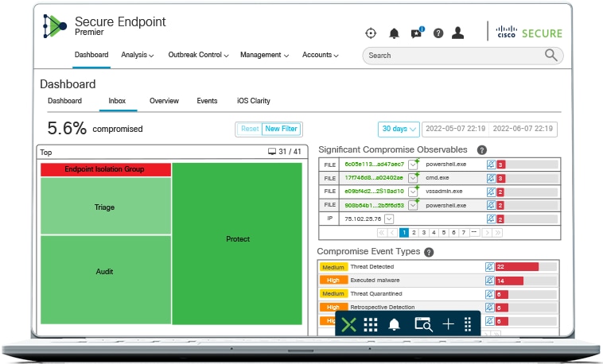
Task: Toggle mute icon for Executed malware row
Action: pyautogui.click(x=490, y=281)
